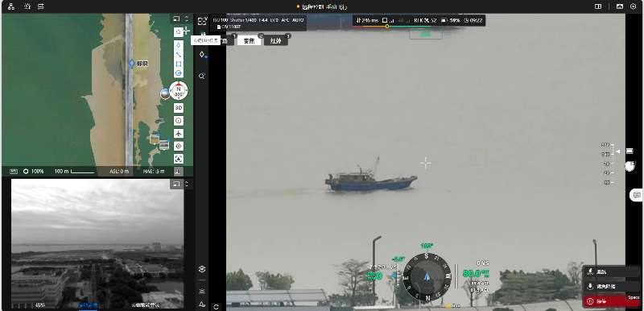The height and width of the screenshot is (311, 644).
Task: Click the target recenter icon on map
Action: (x=179, y=147)
